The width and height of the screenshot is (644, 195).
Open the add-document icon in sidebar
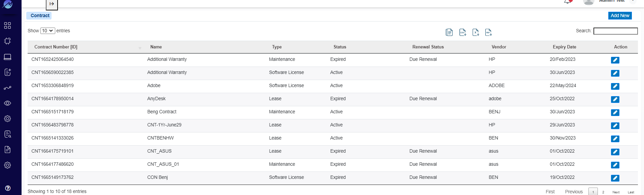click(7, 72)
